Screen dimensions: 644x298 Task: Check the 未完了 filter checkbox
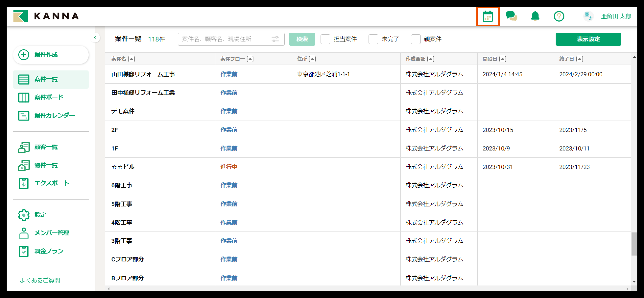pos(373,39)
